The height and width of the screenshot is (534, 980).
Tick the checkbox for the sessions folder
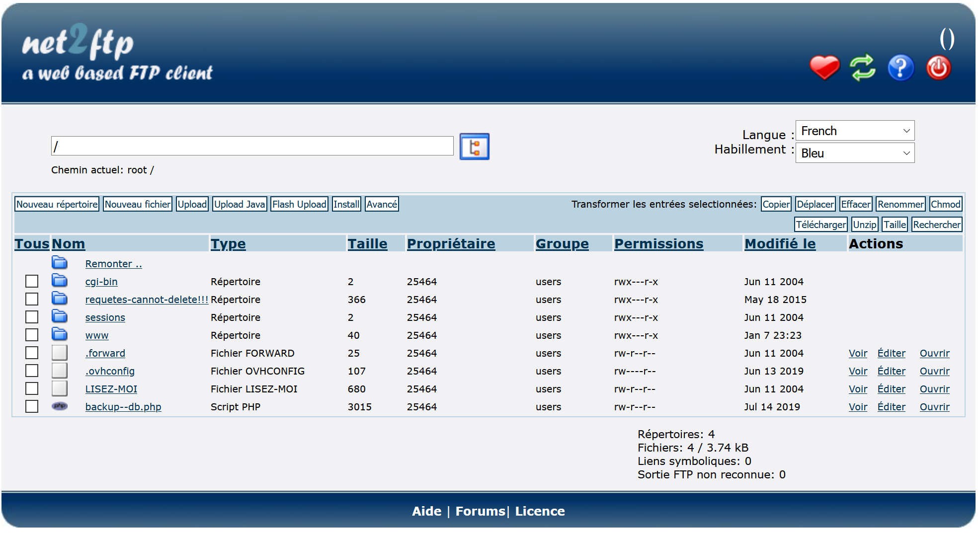click(x=32, y=317)
